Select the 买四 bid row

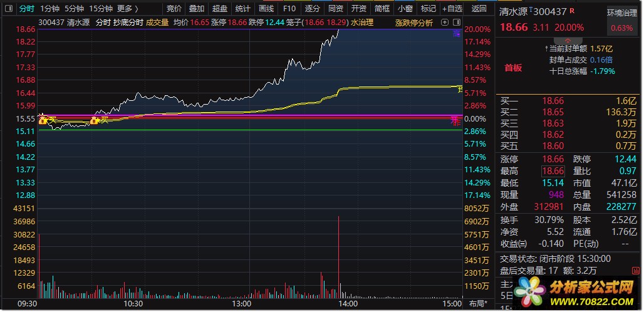point(568,134)
